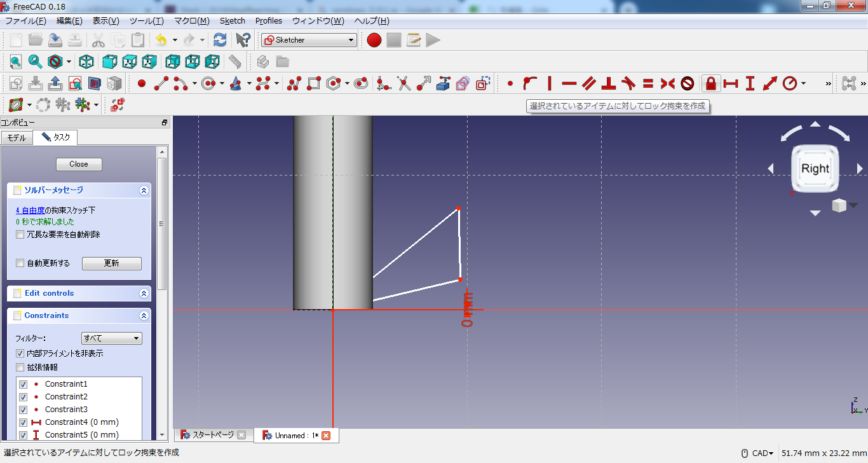
Task: Apply point on object constraint
Action: point(530,83)
